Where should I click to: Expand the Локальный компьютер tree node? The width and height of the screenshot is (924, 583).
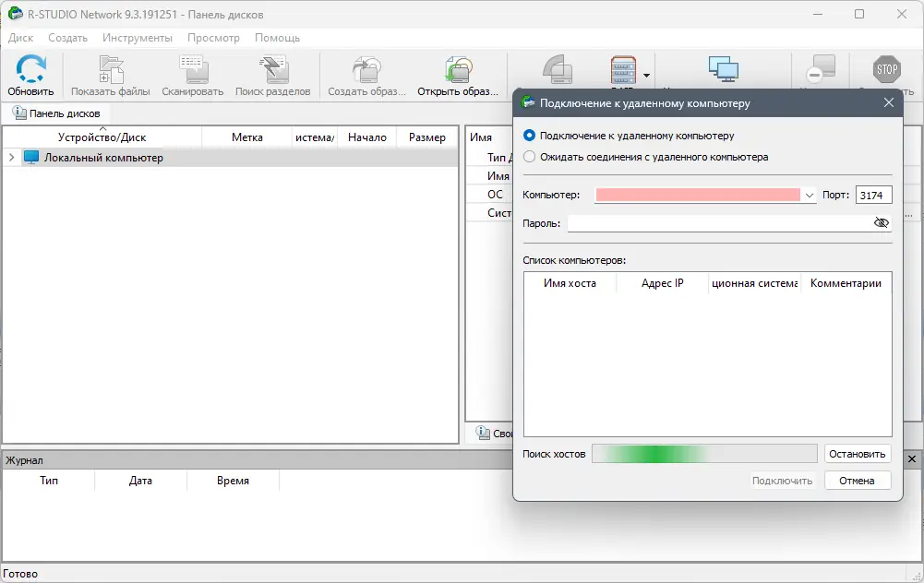point(11,158)
